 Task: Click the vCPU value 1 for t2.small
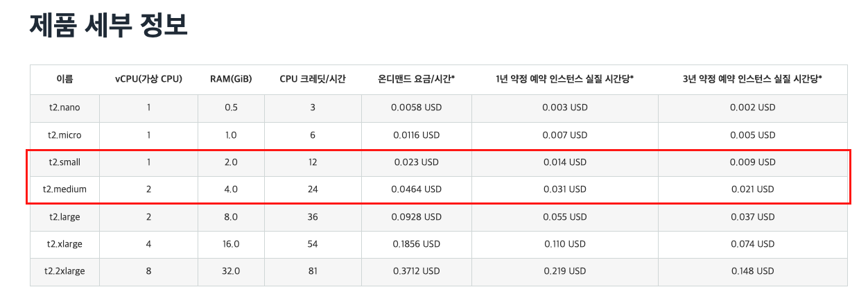pyautogui.click(x=148, y=162)
